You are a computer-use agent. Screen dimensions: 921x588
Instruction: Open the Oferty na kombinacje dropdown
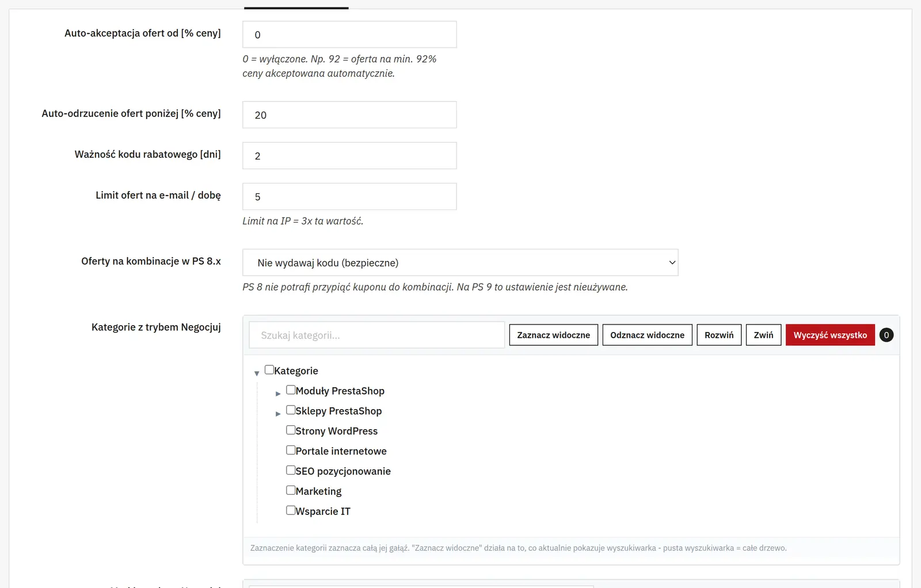[x=460, y=262]
